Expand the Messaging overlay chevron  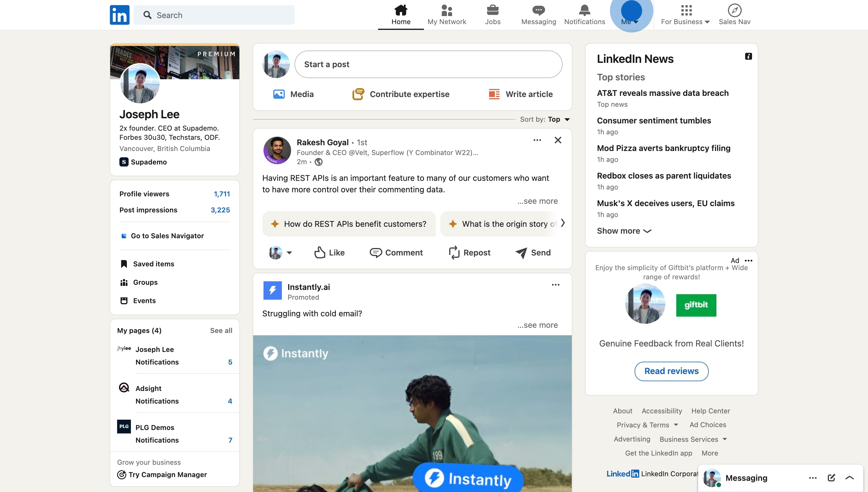pos(849,478)
